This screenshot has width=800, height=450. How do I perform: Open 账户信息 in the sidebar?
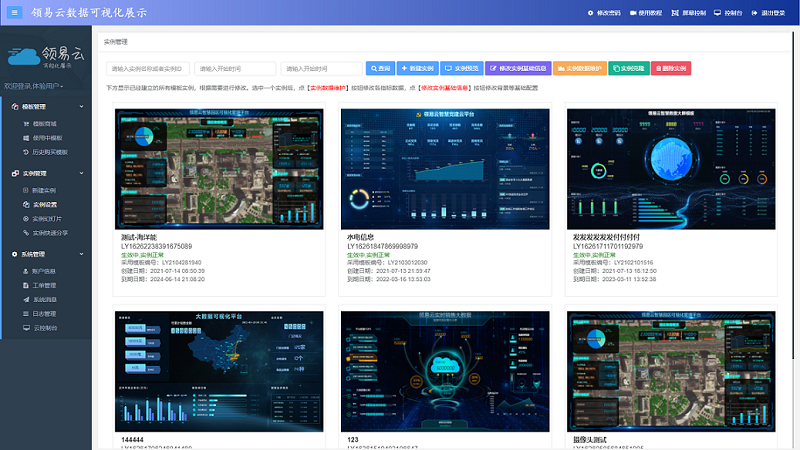point(39,271)
